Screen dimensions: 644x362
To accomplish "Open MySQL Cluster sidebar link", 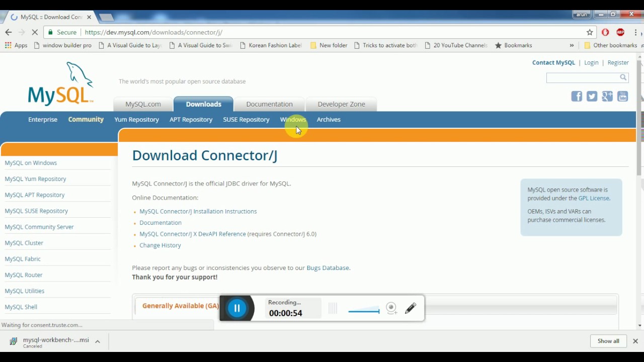I will [x=24, y=243].
